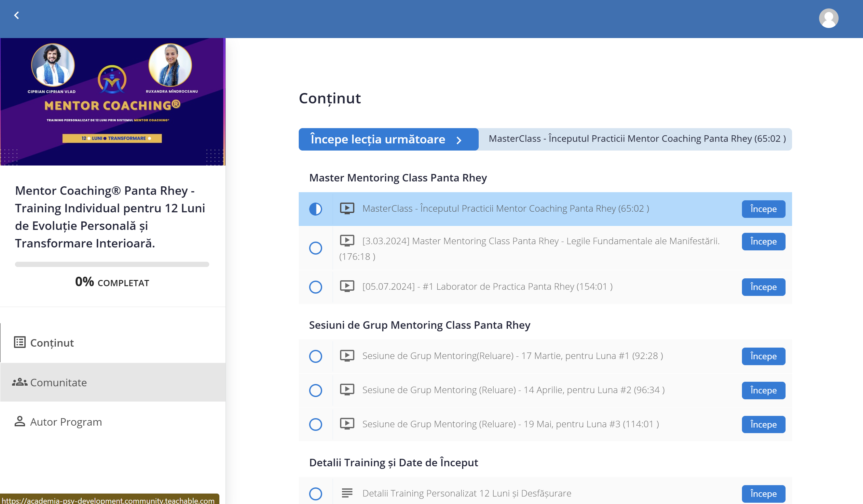Click the Conținut list icon in sidebar
This screenshot has width=863, height=504.
tap(20, 342)
